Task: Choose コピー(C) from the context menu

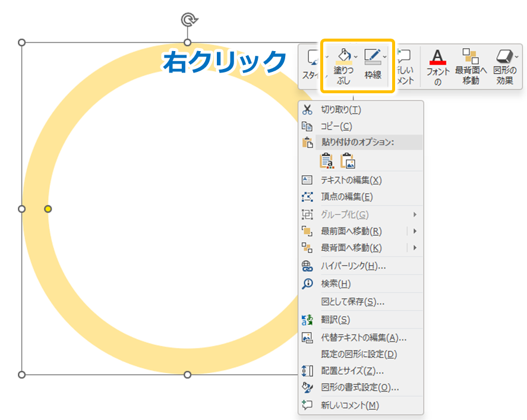Action: [x=336, y=126]
